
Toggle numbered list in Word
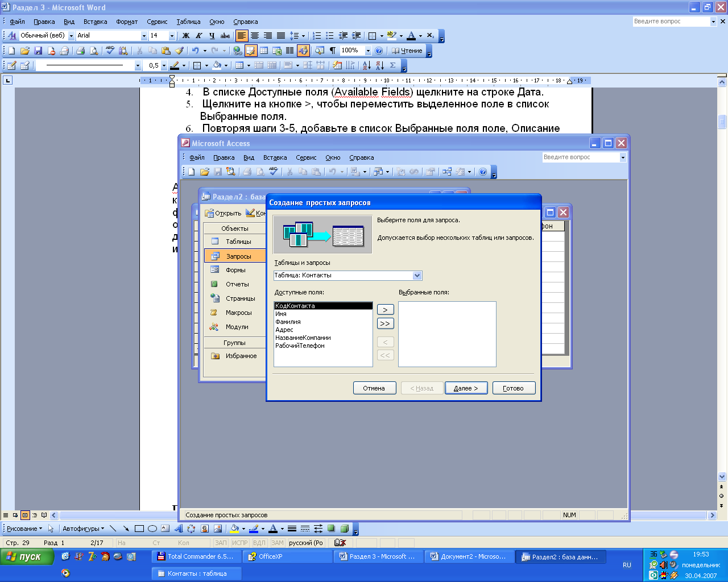[317, 36]
